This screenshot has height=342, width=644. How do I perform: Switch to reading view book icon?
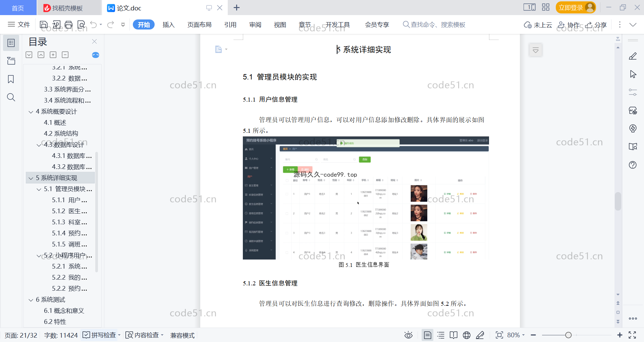tap(453, 335)
